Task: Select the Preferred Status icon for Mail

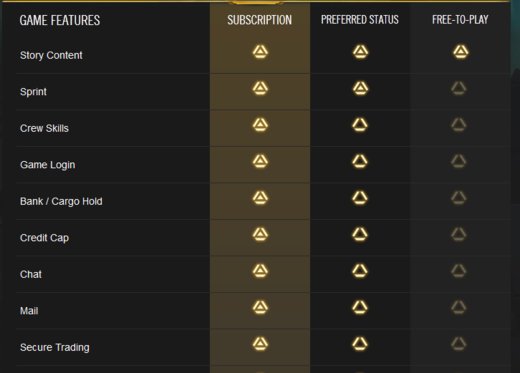Action: 360,308
